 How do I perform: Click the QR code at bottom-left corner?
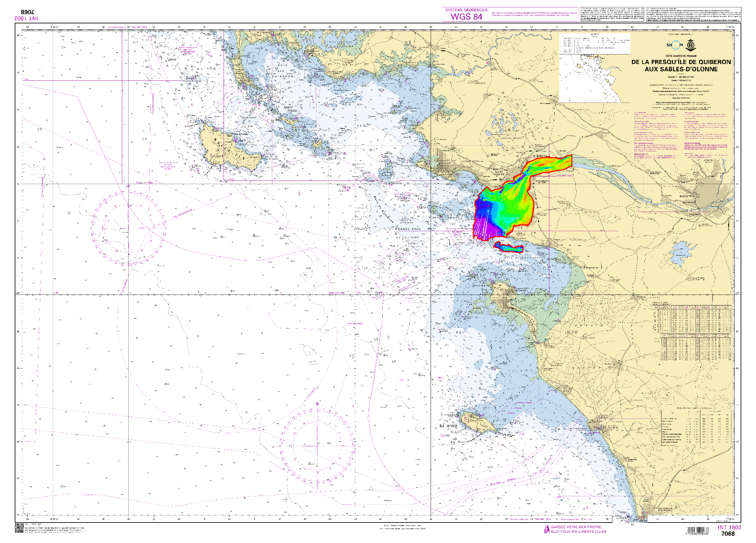19,528
